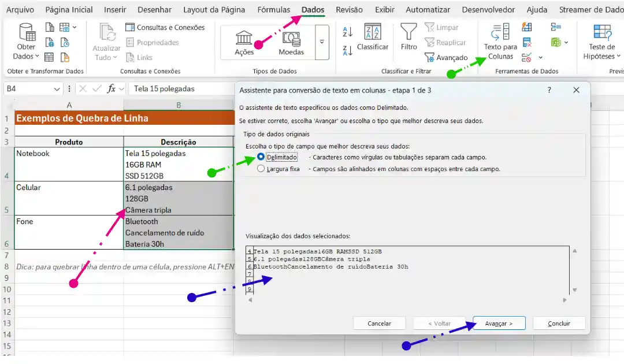Choose the Moedas data type
The image size is (624, 364).
pos(291,43)
